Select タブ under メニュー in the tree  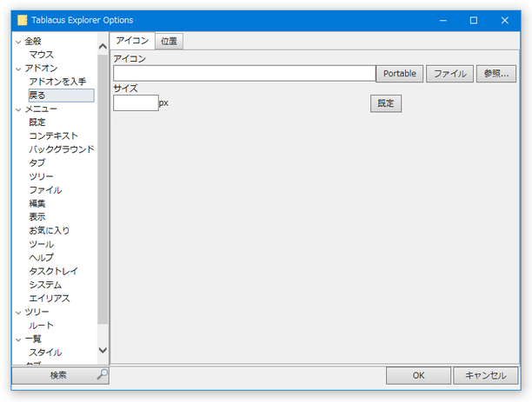(37, 163)
